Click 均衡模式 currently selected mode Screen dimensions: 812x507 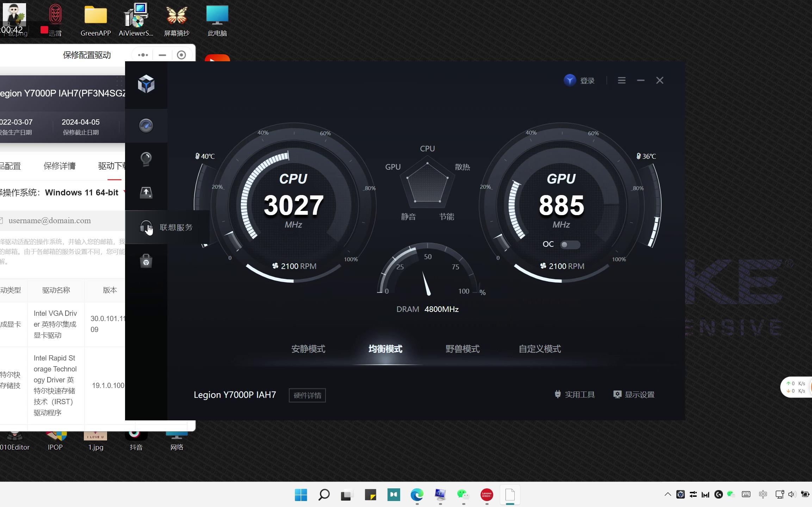pos(384,349)
